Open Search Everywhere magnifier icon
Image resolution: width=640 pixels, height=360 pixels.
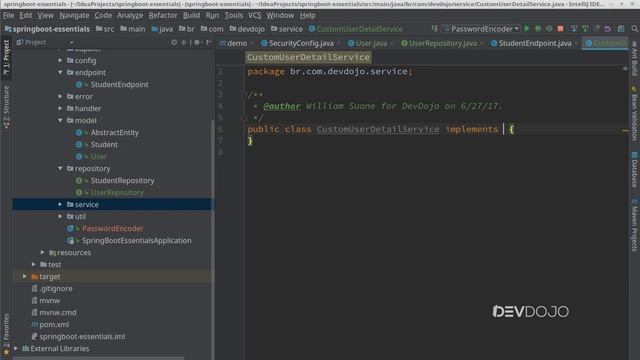tap(634, 29)
